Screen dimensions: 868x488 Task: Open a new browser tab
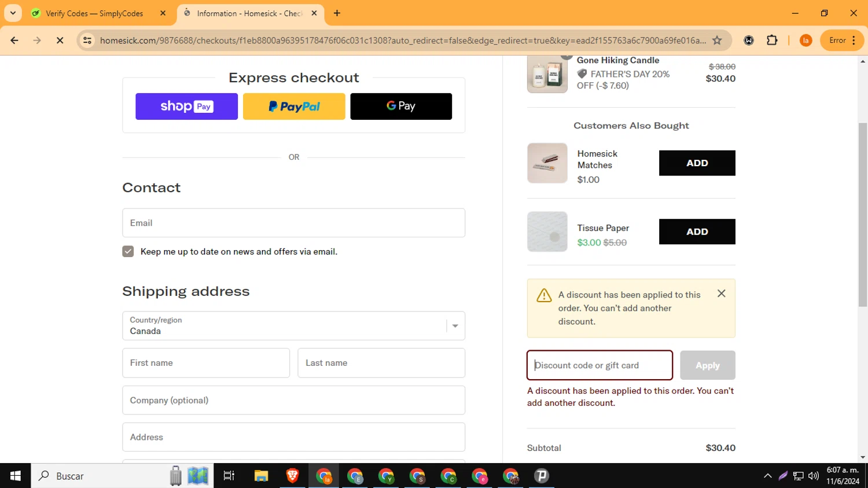coord(337,13)
